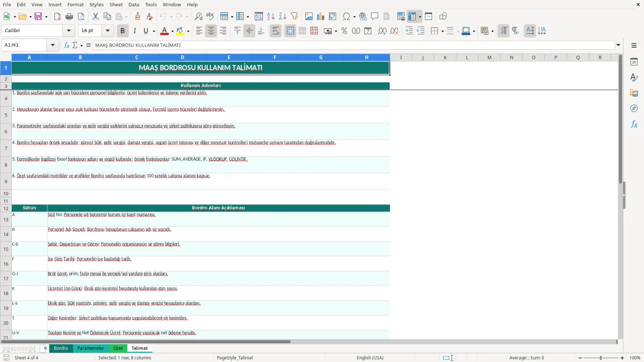This screenshot has height=362, width=644.
Task: Click the Insert Image icon
Action: pos(309,17)
